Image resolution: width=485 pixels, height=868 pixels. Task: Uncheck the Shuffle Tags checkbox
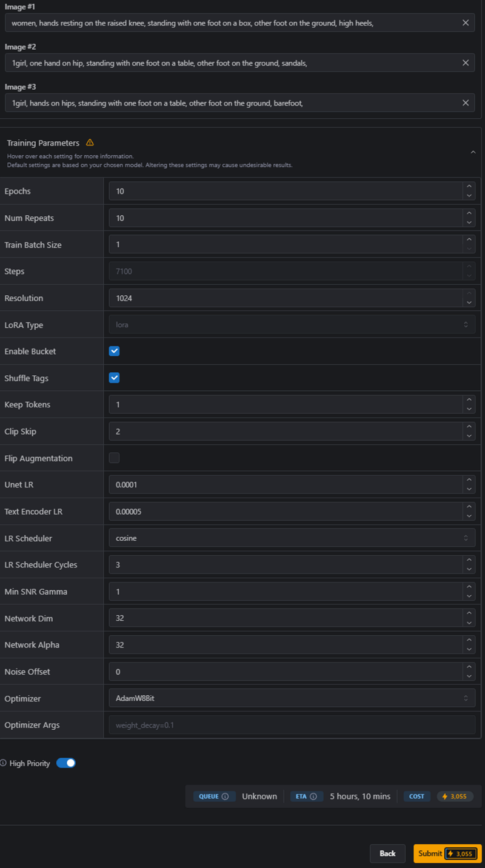[114, 378]
